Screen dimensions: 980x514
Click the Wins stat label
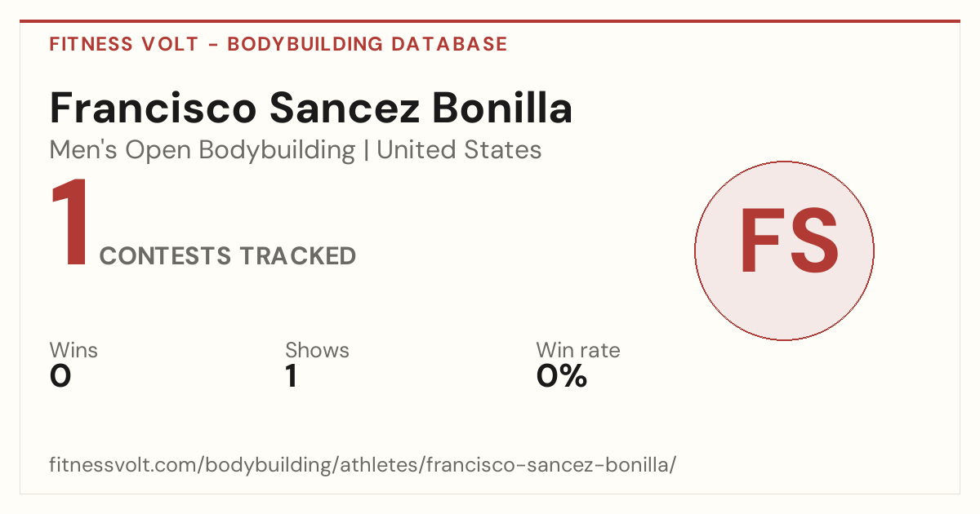73,350
